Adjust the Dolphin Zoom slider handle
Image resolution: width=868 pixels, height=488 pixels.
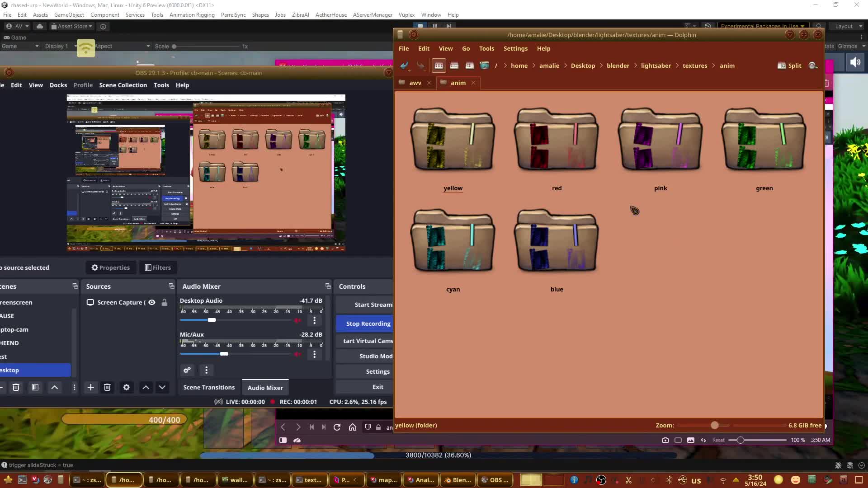tap(715, 425)
